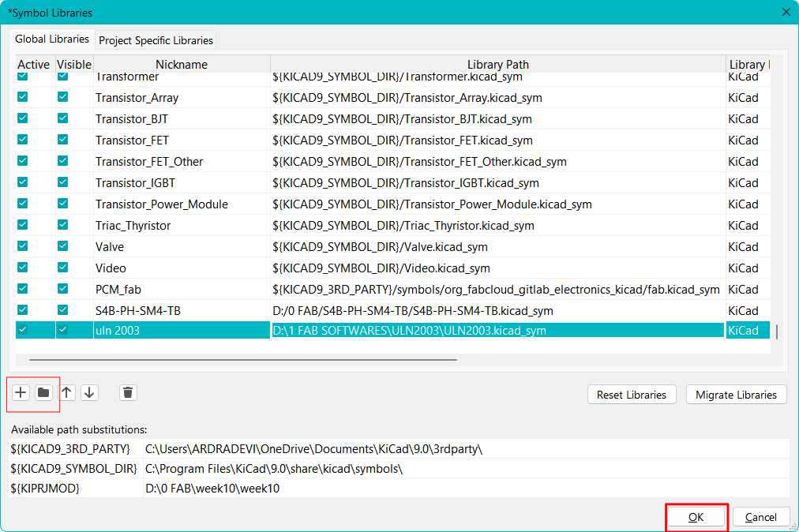Disable Active for Transistor_IGBT library
This screenshot has width=799, height=532.
point(22,182)
